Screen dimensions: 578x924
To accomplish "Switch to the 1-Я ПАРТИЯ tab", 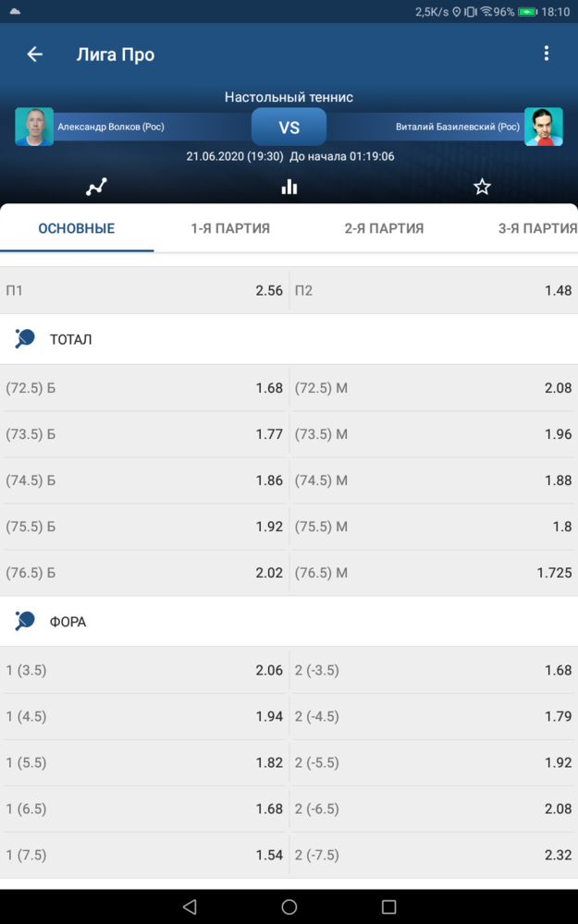I will coord(230,228).
